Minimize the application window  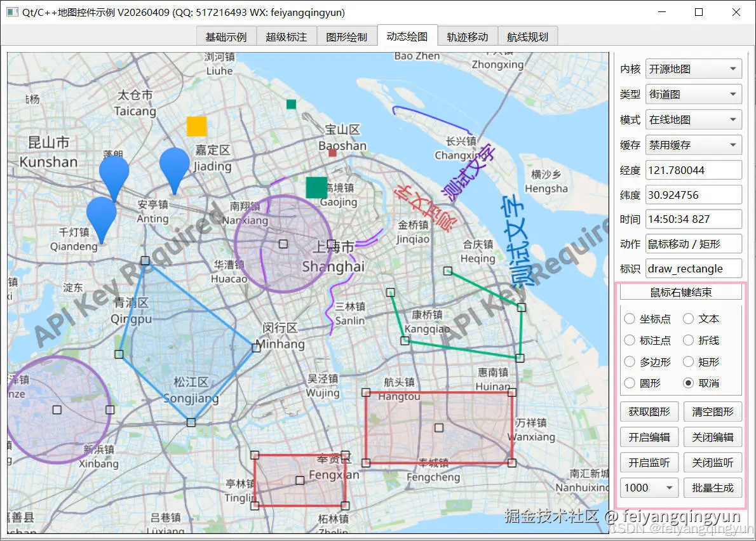(662, 12)
